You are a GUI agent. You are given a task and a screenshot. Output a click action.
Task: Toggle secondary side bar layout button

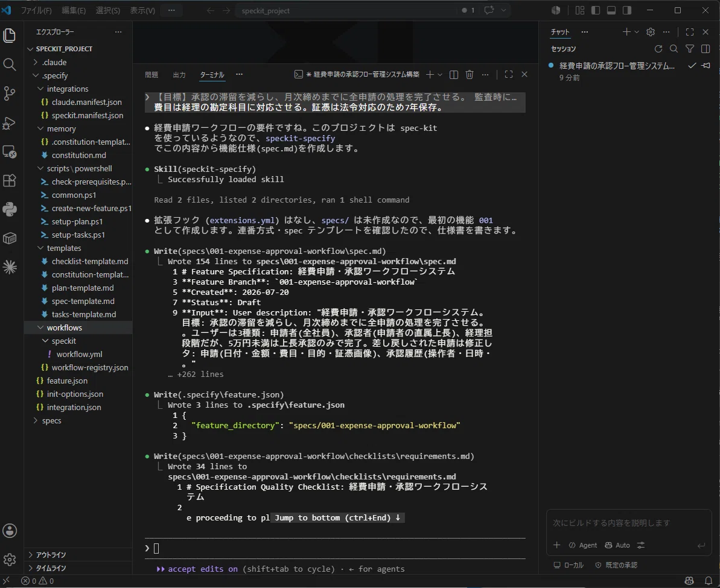click(627, 10)
